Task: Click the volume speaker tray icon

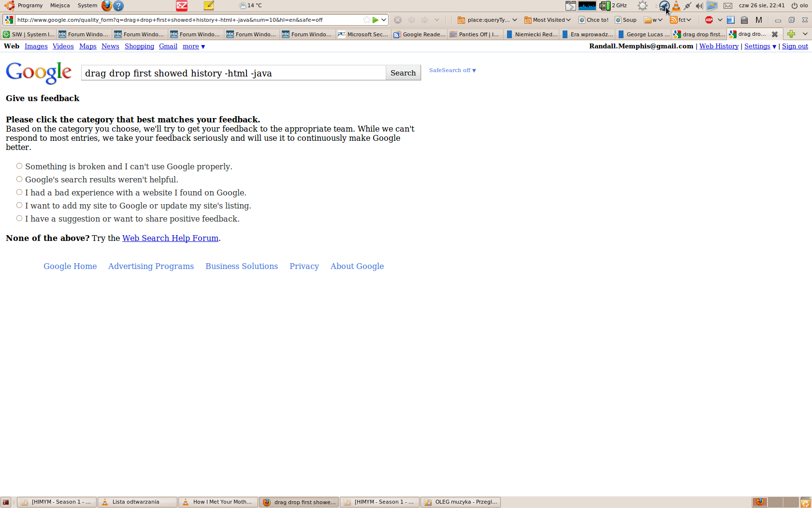Action: (699, 6)
